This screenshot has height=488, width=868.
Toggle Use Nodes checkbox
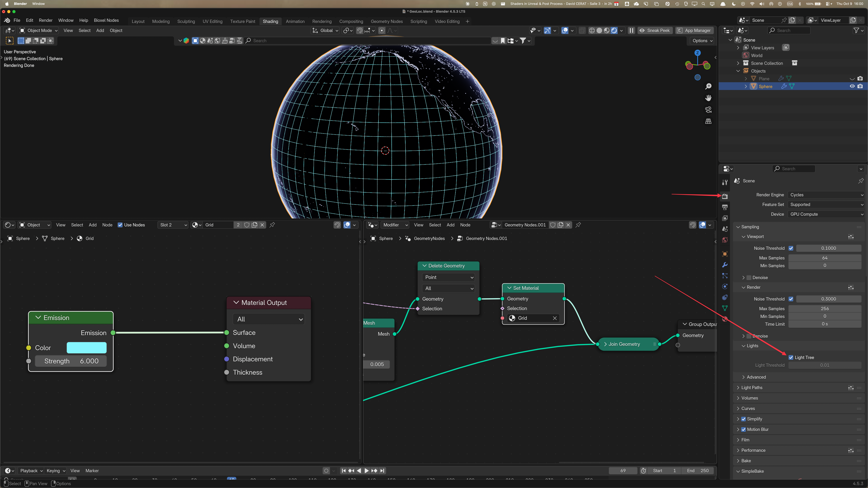(120, 225)
